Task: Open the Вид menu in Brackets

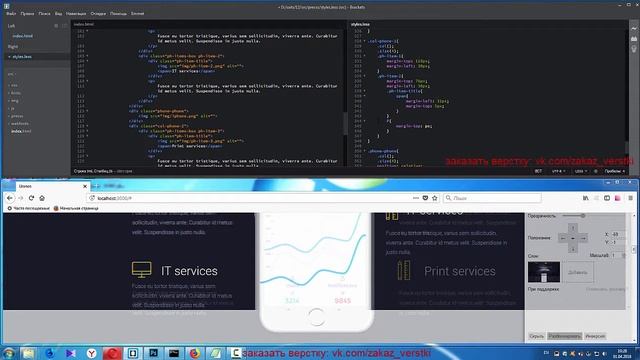Action: click(x=58, y=13)
